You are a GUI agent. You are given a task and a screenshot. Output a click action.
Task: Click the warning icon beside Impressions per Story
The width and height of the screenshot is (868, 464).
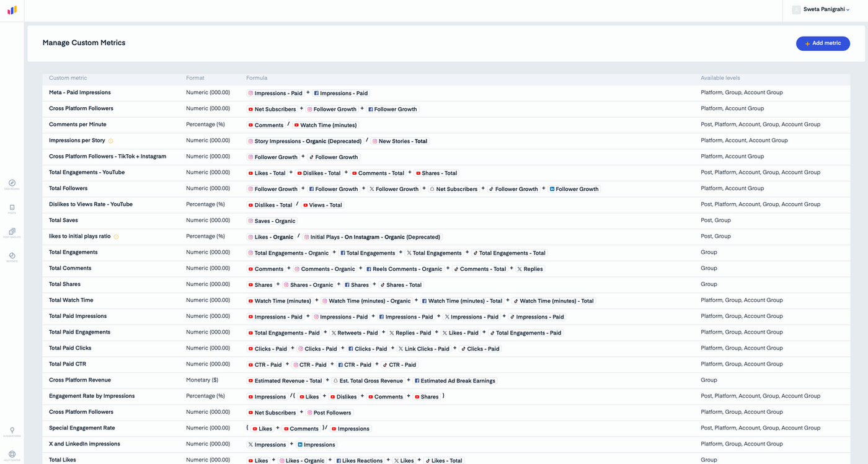(x=111, y=141)
